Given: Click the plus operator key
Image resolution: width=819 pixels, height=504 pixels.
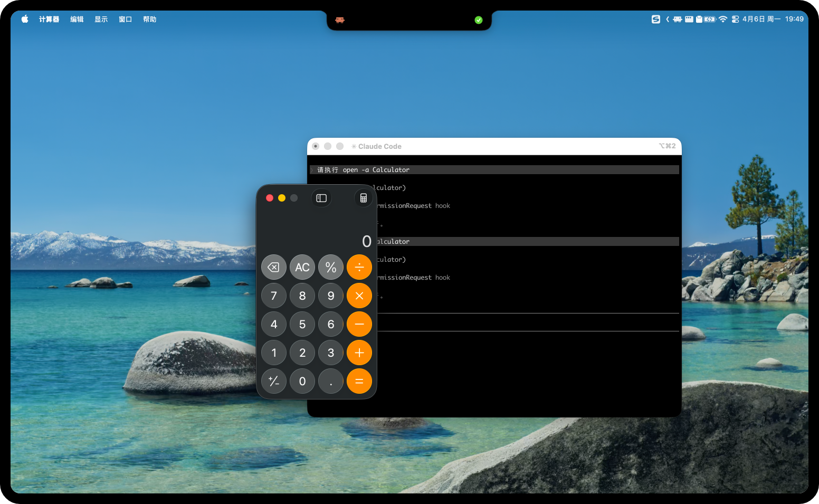Looking at the screenshot, I should point(359,353).
